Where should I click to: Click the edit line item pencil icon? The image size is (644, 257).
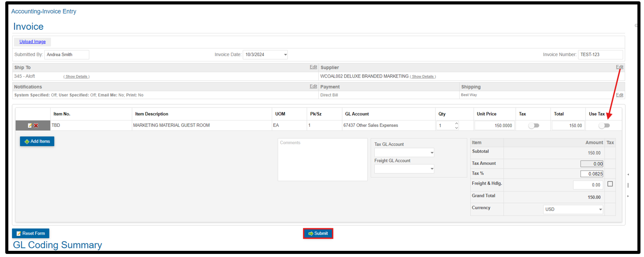pos(30,126)
